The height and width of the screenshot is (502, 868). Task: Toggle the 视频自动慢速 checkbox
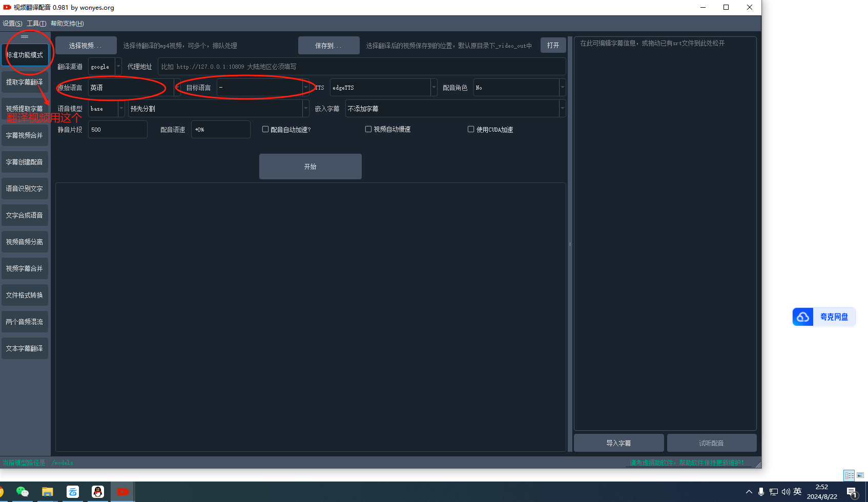tap(368, 129)
